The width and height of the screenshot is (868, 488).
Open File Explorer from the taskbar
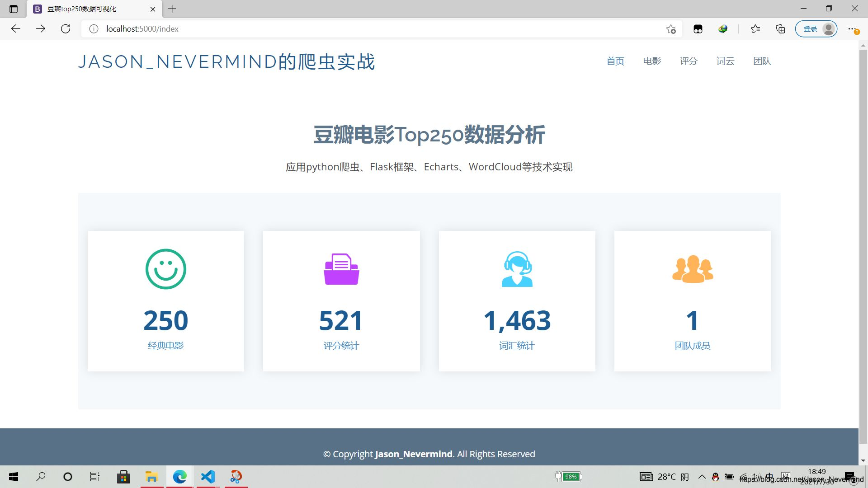151,477
